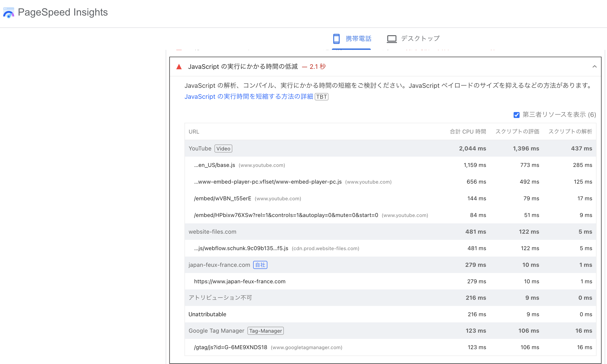Click the TBT metric tag
607x364 pixels.
321,97
